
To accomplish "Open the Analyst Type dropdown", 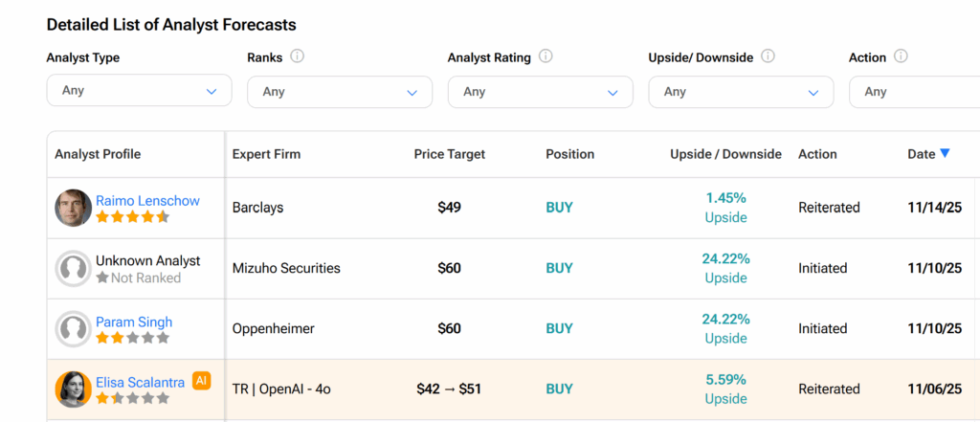I will [139, 91].
